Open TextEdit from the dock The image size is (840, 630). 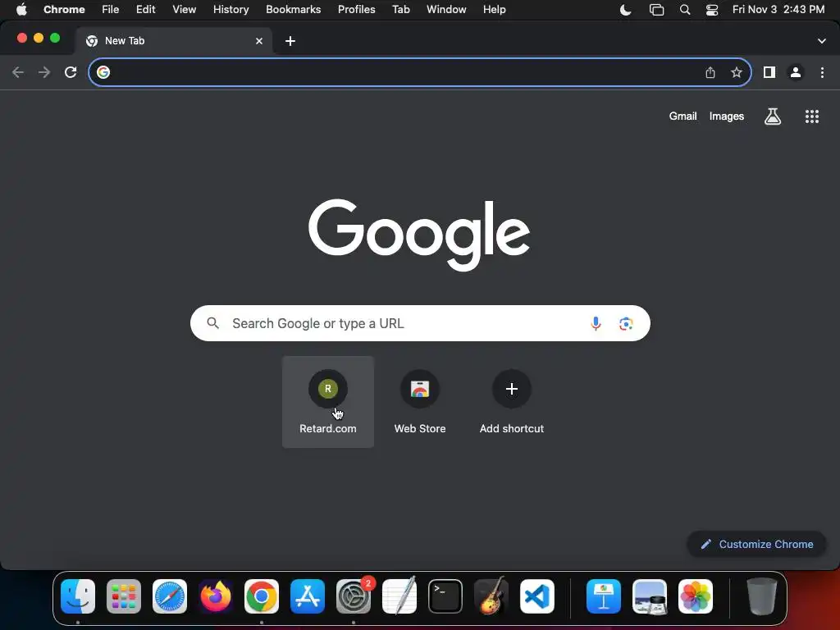pyautogui.click(x=399, y=596)
